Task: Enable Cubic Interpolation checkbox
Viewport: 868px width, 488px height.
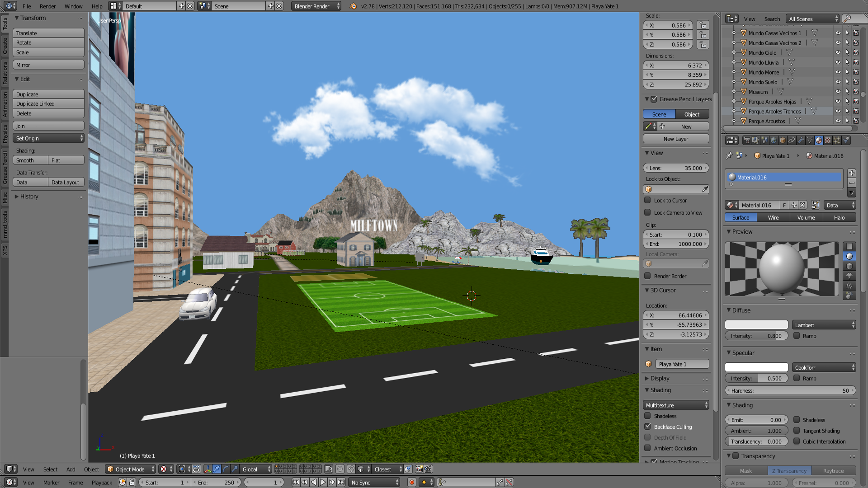Action: (797, 441)
